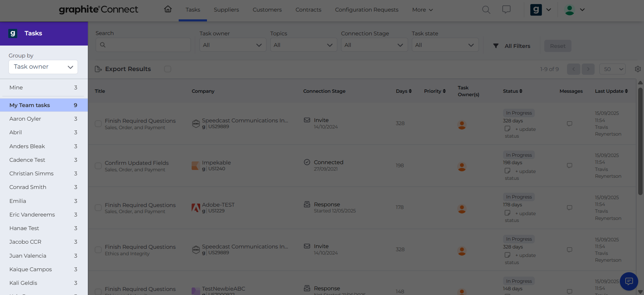Screen dimensions: 644x295
Task: Check the Adobe-TEST Finish Required Questions task
Action: tap(98, 208)
